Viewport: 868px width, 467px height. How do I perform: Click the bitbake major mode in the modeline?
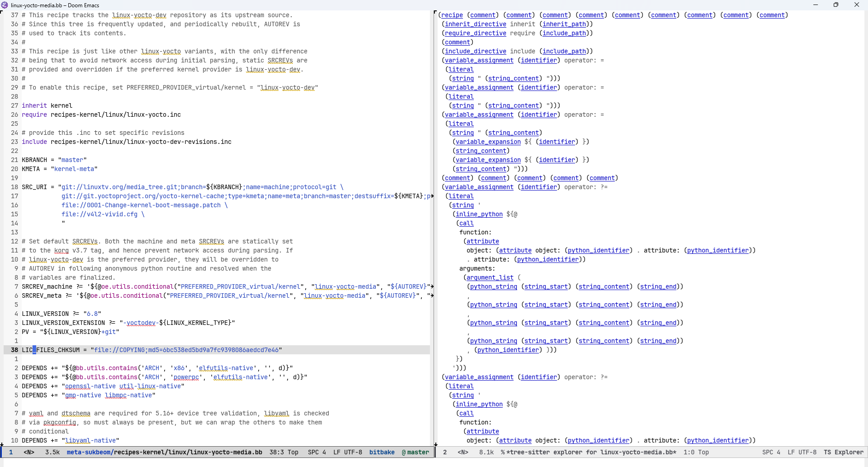382,452
